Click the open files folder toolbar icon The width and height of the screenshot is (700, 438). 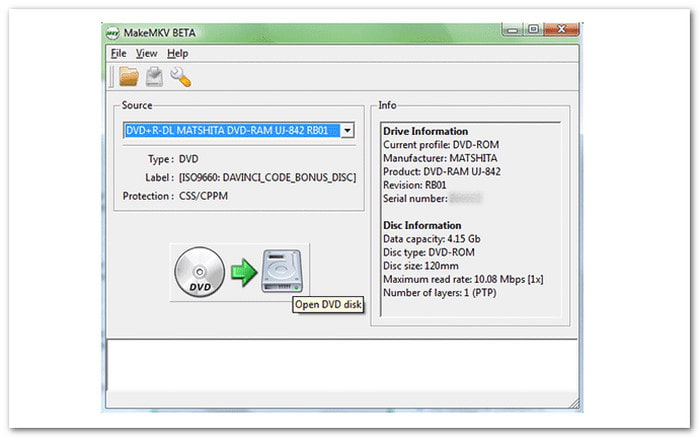[x=129, y=76]
